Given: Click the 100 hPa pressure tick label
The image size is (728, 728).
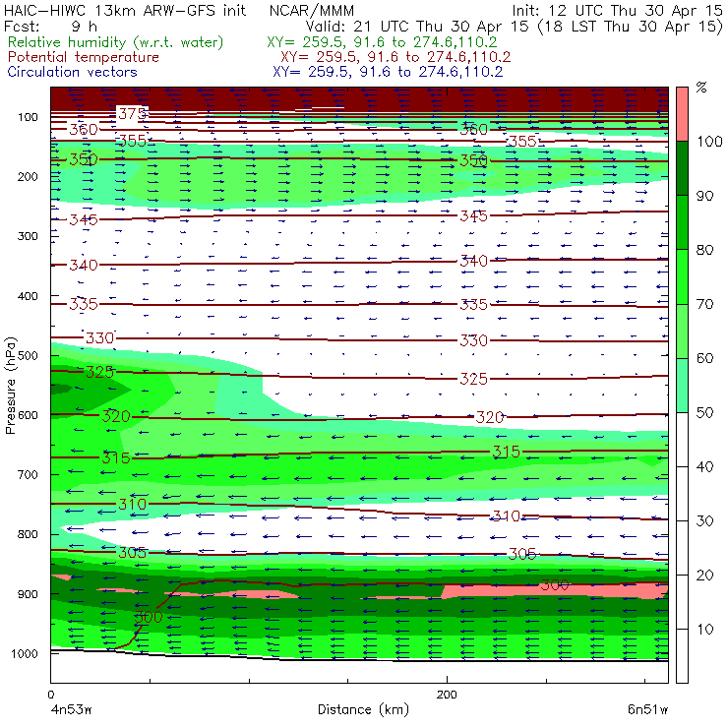Looking at the screenshot, I should [x=28, y=117].
